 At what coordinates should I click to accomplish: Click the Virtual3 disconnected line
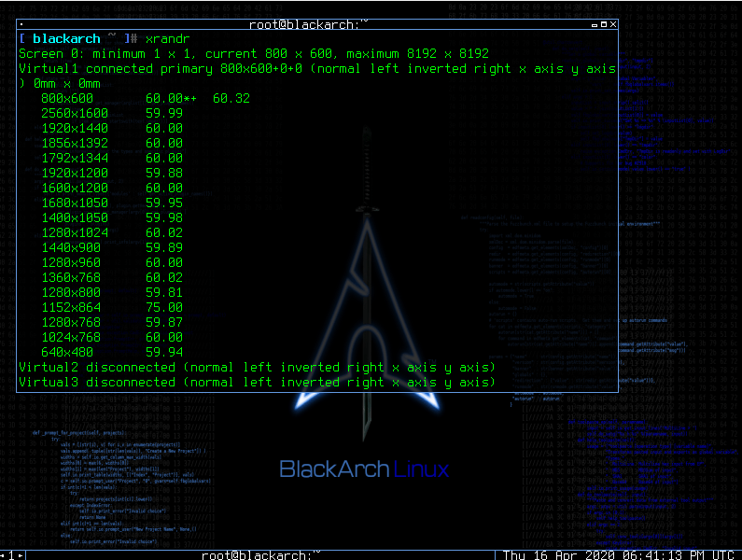click(x=257, y=383)
